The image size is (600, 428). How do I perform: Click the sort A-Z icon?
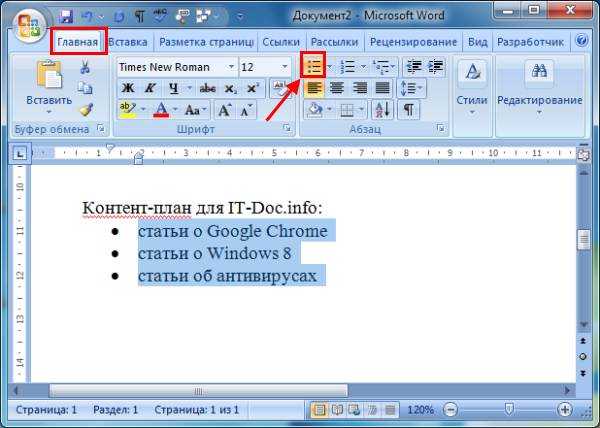(x=383, y=110)
